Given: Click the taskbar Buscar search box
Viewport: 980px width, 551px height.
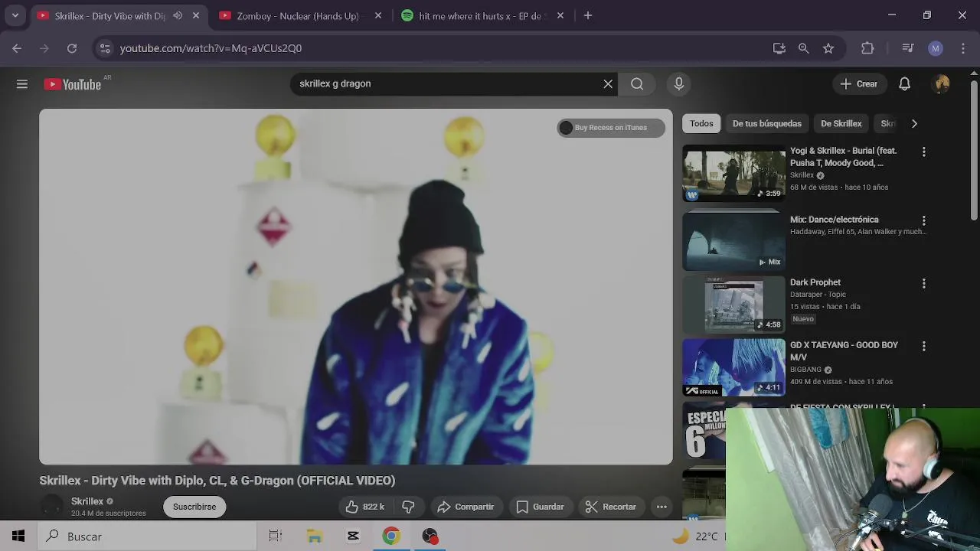Looking at the screenshot, I should pyautogui.click(x=147, y=536).
